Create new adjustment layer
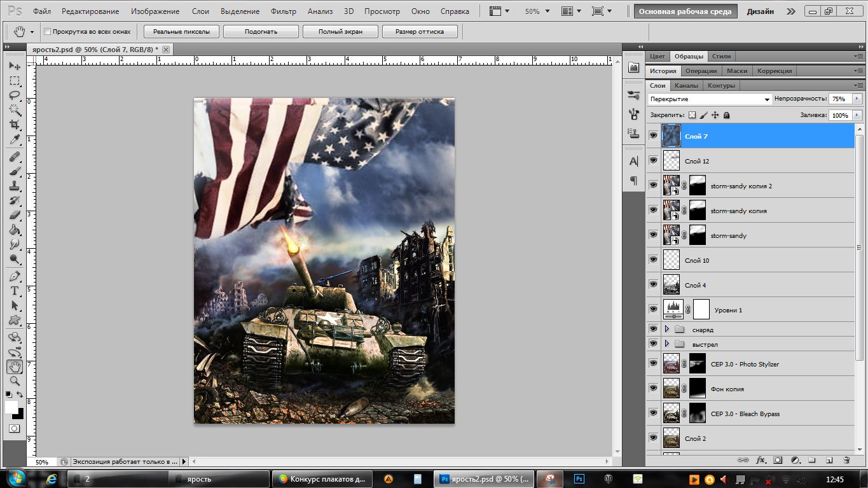The width and height of the screenshot is (868, 488). tap(795, 460)
